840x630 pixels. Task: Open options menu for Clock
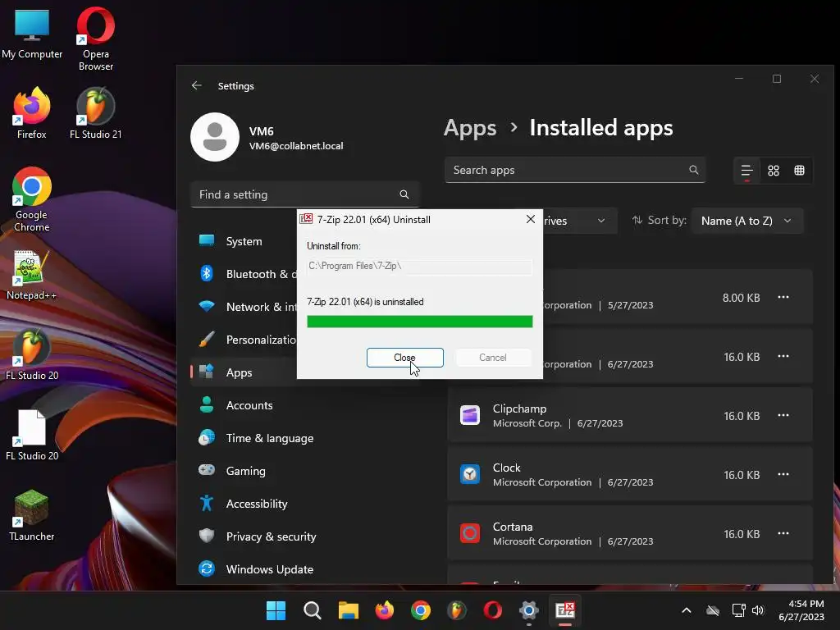[783, 474]
